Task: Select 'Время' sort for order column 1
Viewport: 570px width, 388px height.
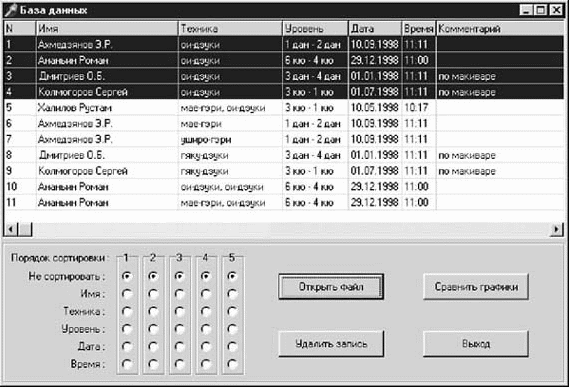Action: pos(127,364)
